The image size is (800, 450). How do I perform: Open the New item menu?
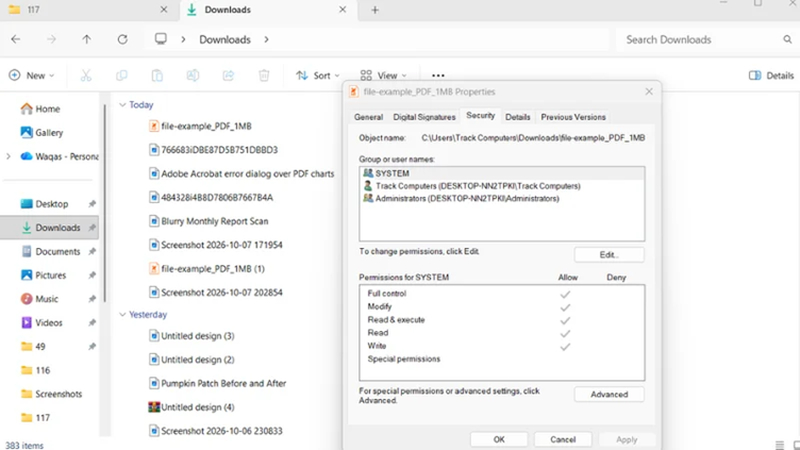(32, 76)
